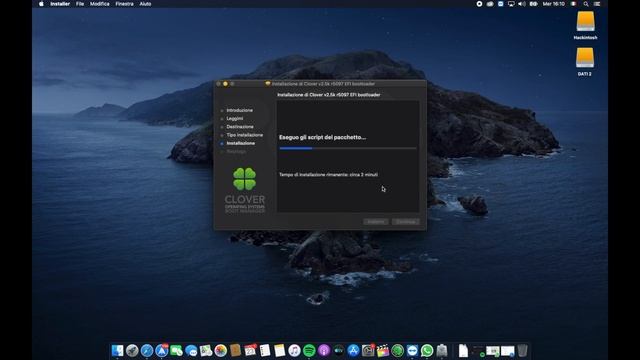This screenshot has width=640, height=360.
Task: Select Introduzione step in installer sidebar
Action: (x=240, y=110)
